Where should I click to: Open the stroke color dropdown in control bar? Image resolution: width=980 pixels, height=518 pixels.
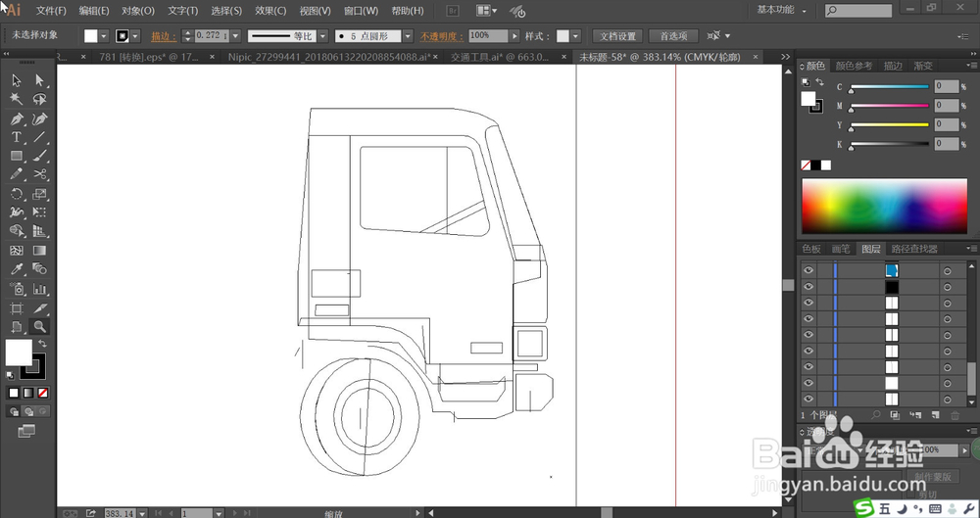coord(135,36)
